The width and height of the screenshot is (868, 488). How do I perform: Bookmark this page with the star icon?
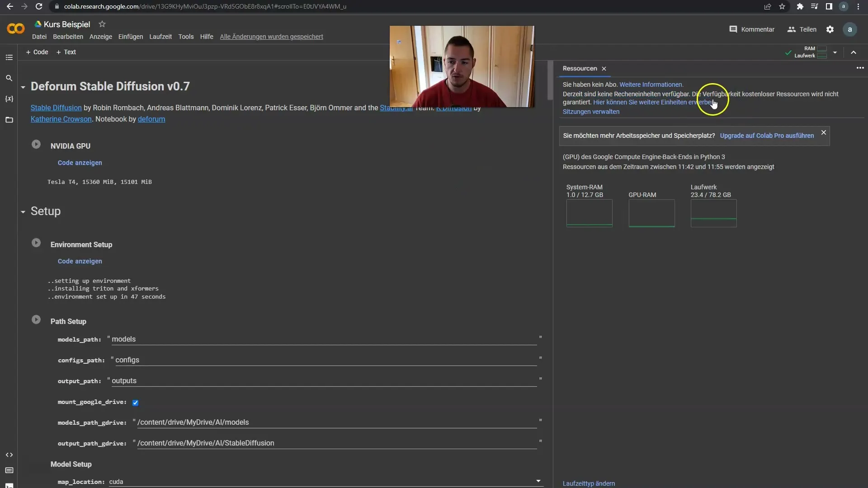coord(782,6)
